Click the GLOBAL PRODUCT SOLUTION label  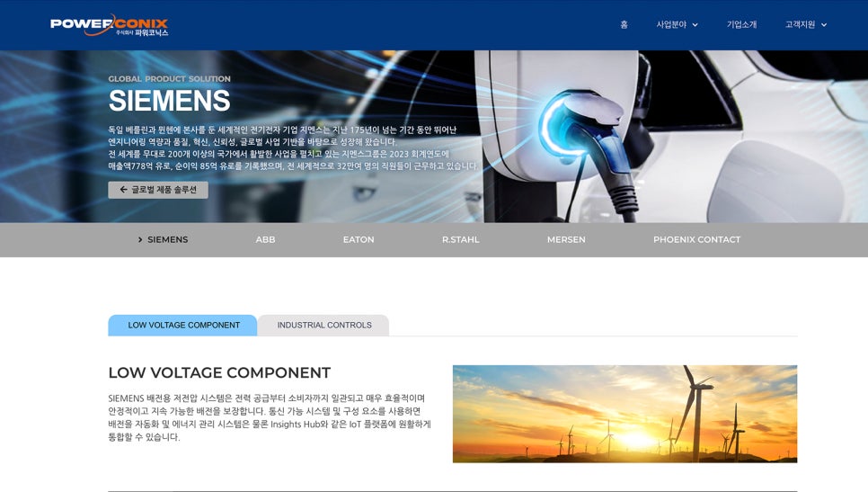(170, 78)
